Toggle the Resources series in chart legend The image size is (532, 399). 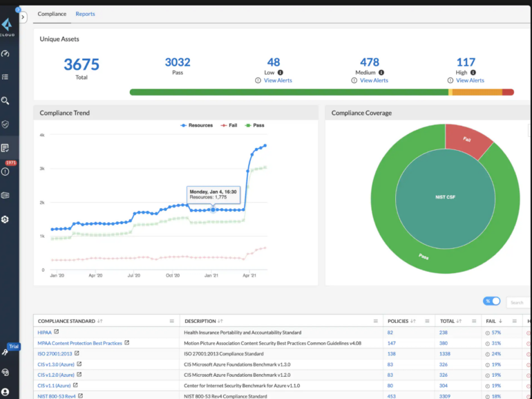coord(197,125)
